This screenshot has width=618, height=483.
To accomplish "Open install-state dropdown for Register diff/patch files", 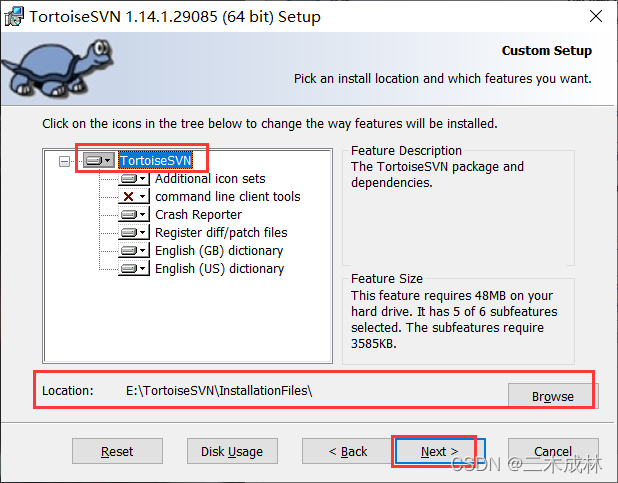I will 134,233.
